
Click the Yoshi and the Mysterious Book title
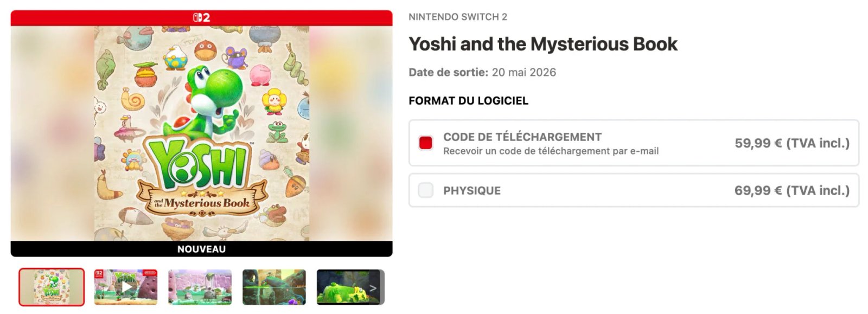click(x=543, y=44)
